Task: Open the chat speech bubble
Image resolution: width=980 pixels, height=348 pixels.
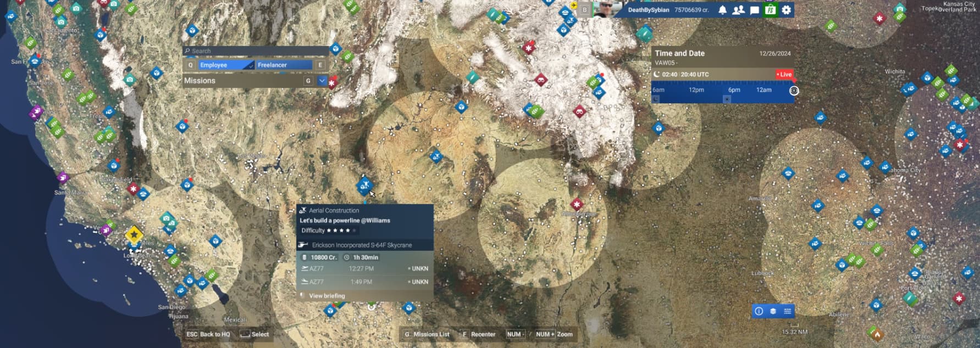Action: (x=755, y=10)
